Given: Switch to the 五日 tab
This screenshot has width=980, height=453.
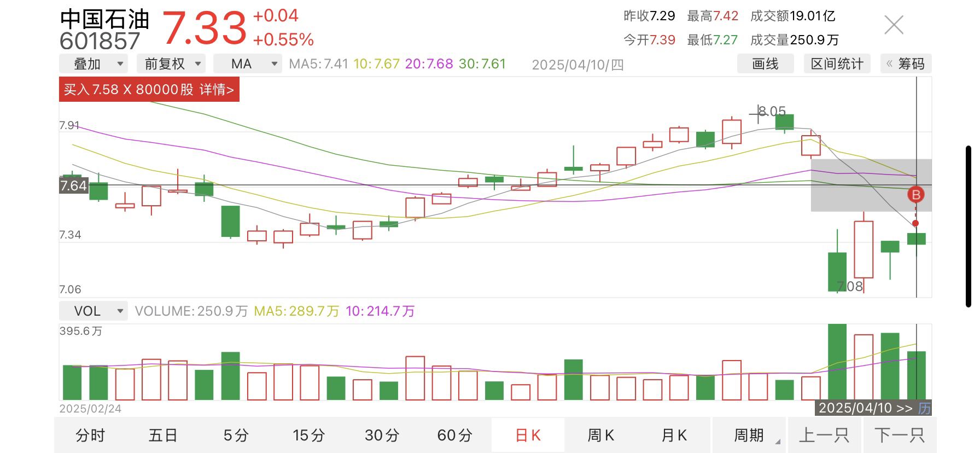Looking at the screenshot, I should tap(163, 435).
